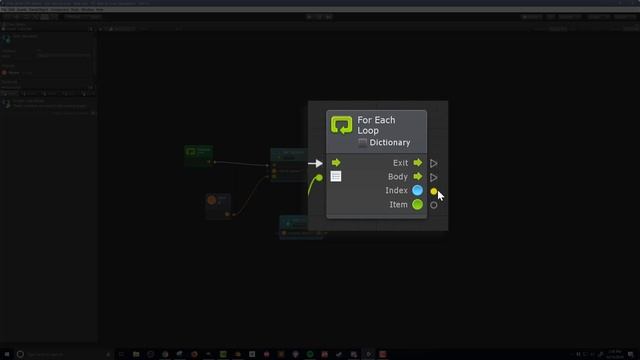Toggle the Dictionary checkbox on the node
Viewport: 640px width, 360px height.
click(362, 142)
